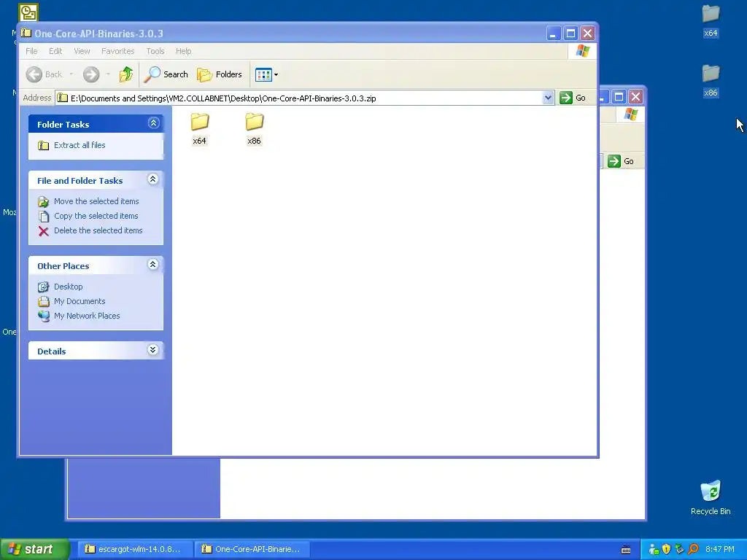Toggle the Folders pane
The image size is (747, 560).
(220, 74)
